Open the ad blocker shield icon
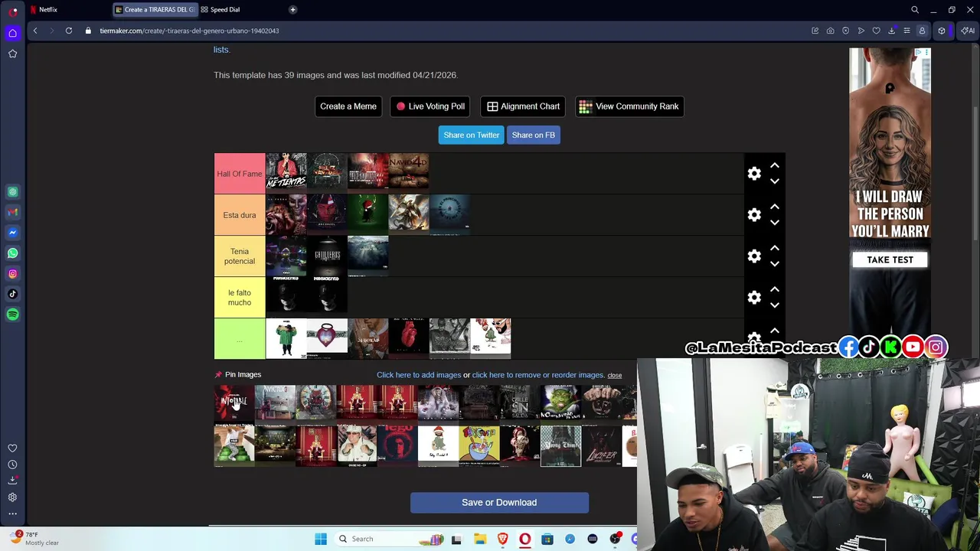This screenshot has height=551, width=980. point(846,31)
